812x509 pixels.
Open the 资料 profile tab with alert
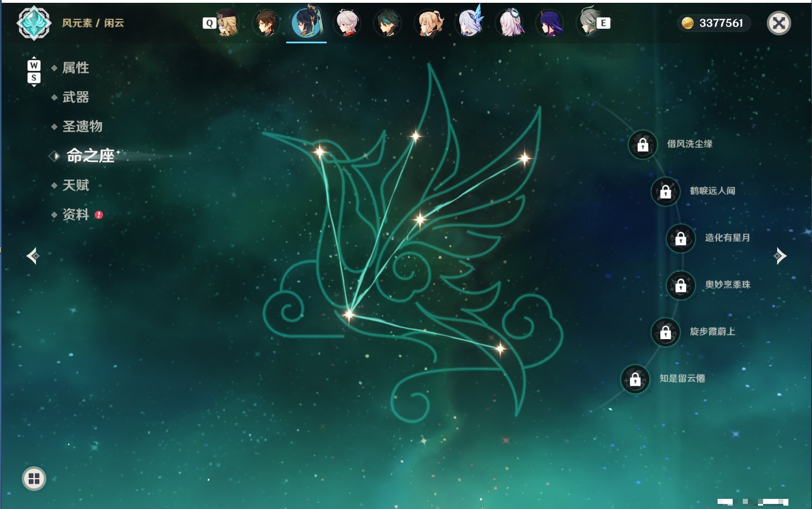pyautogui.click(x=75, y=214)
